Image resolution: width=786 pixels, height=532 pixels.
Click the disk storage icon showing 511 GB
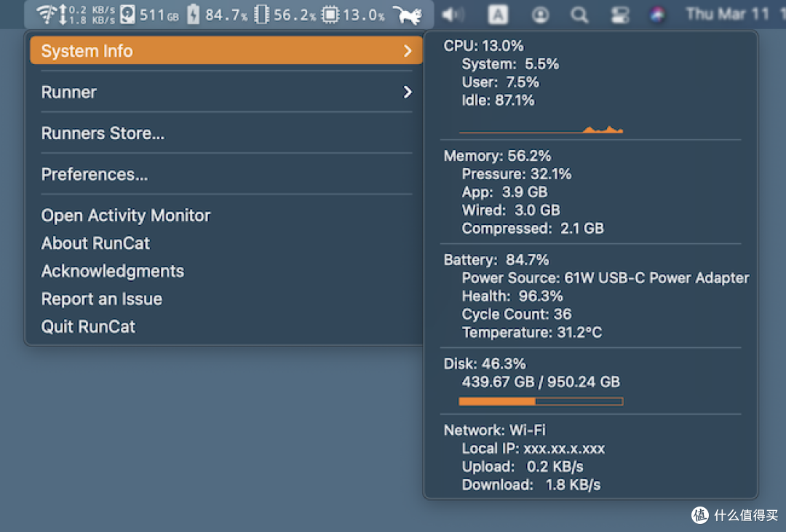(x=127, y=15)
